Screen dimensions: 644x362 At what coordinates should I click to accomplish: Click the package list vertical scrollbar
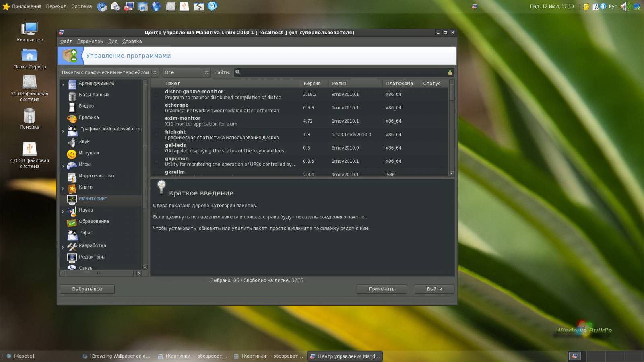click(451, 128)
